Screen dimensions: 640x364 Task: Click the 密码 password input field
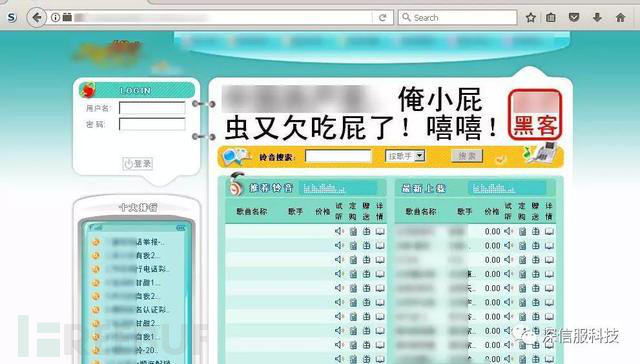(152, 124)
